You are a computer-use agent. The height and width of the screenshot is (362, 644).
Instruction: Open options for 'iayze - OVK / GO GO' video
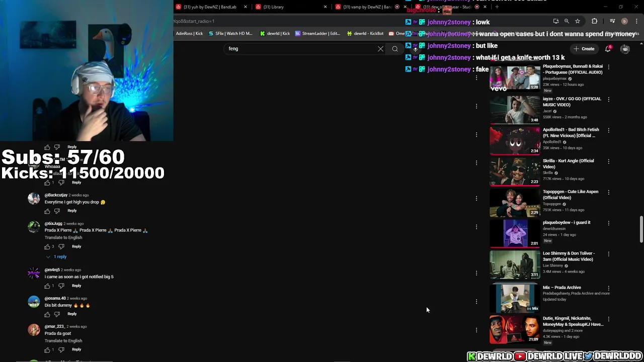(609, 100)
